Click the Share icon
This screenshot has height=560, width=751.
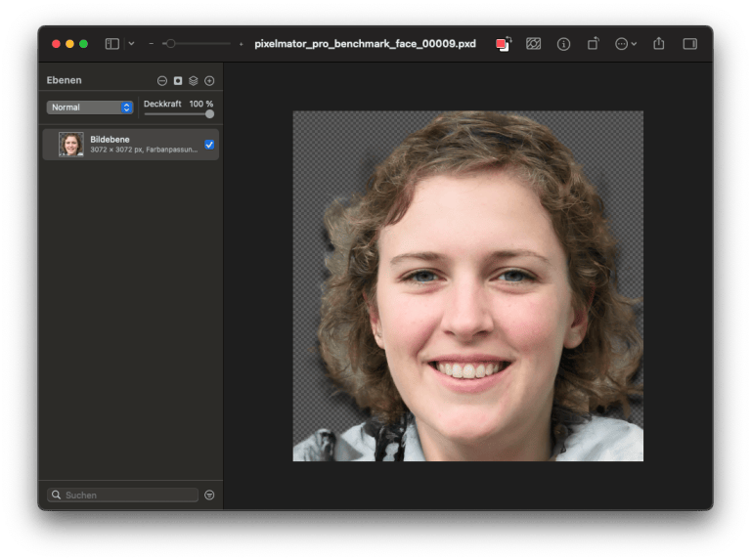pos(659,44)
